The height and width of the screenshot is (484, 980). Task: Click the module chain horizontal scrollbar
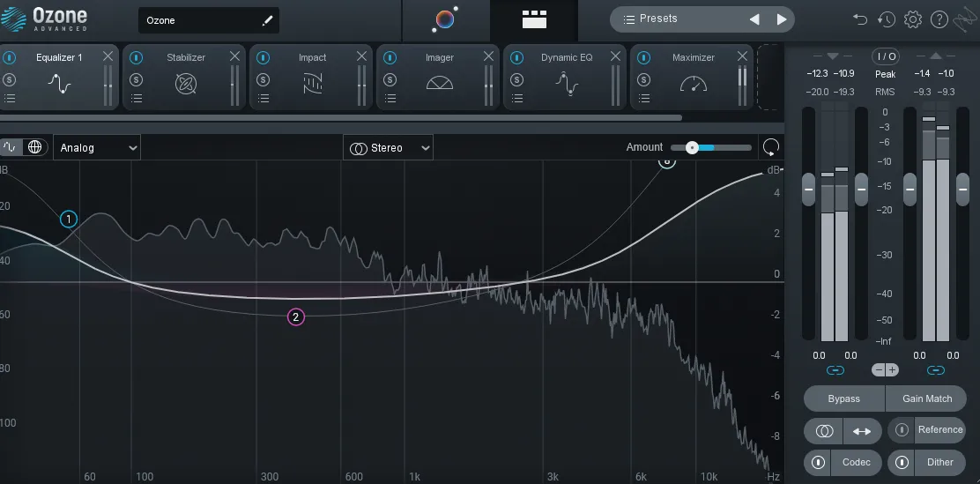tap(341, 117)
